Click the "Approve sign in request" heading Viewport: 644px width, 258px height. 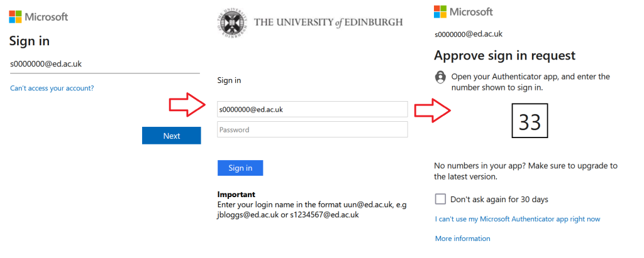[x=505, y=55]
